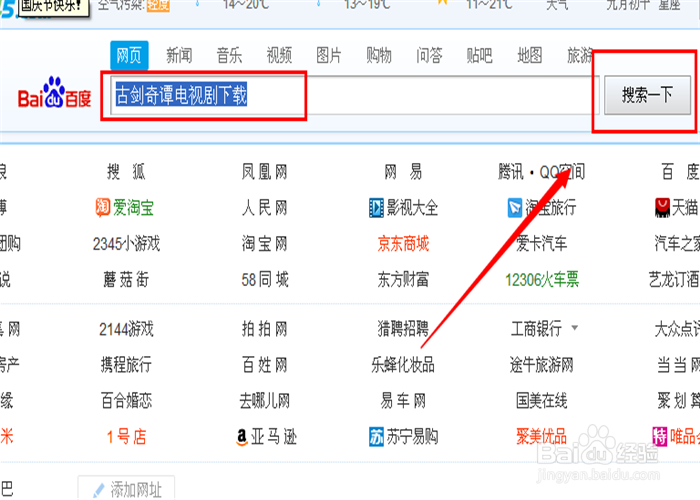Open the 工商银行 link
This screenshot has height=500, width=700.
[536, 329]
